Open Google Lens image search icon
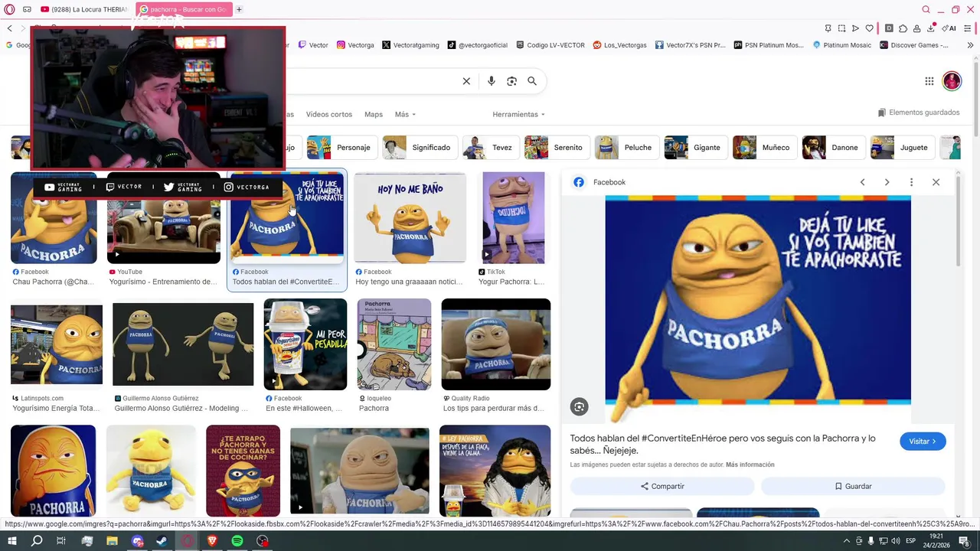The image size is (980, 551). (512, 81)
